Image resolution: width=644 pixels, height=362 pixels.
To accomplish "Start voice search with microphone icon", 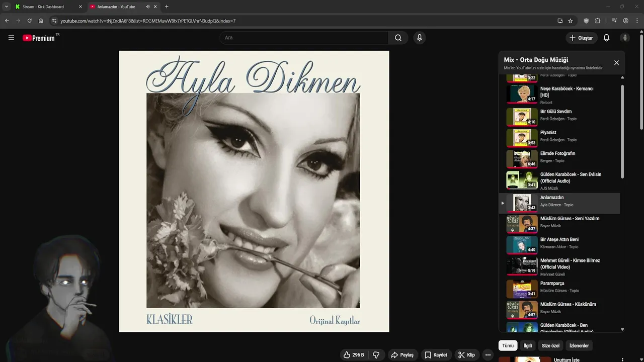I will (419, 38).
